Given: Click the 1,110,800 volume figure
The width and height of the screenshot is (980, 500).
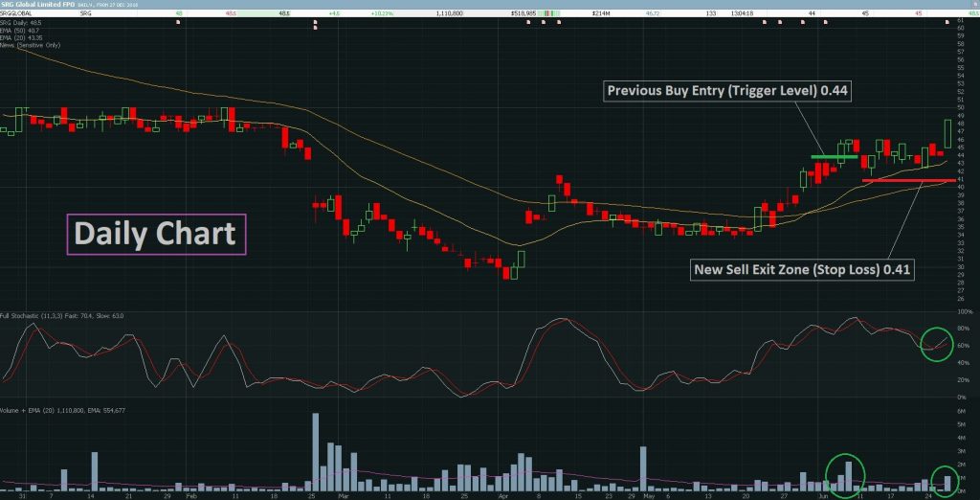Looking at the screenshot, I should point(452,12).
